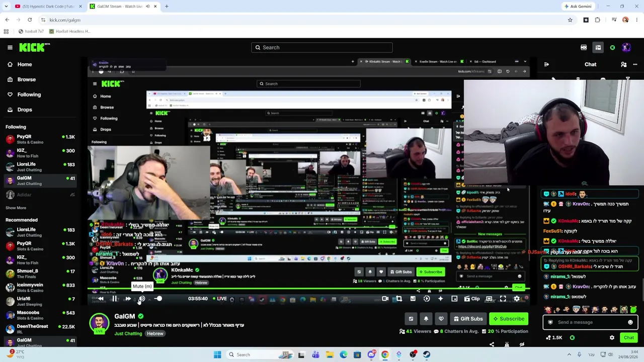644x362 pixels.
Task: Open the Just Chatting category link
Action: click(x=128, y=333)
